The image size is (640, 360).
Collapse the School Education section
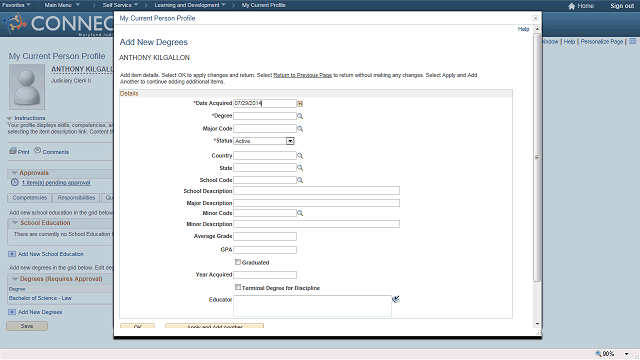coord(15,223)
